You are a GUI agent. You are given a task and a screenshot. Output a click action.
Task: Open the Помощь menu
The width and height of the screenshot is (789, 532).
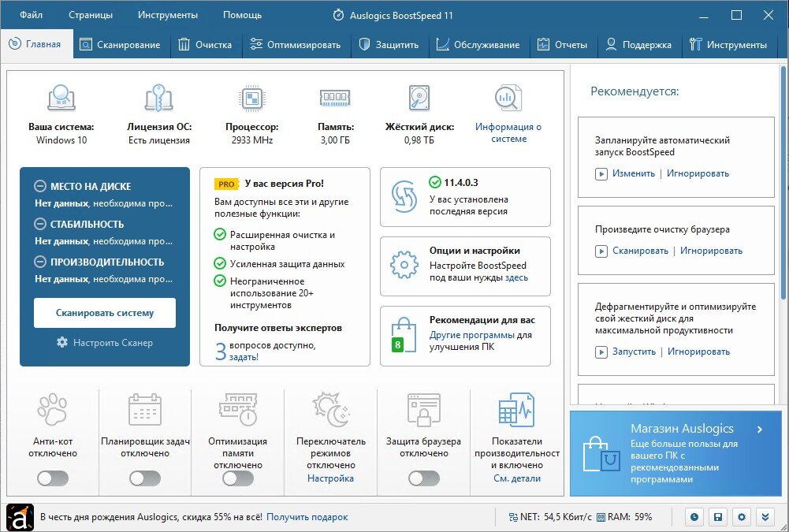242,15
